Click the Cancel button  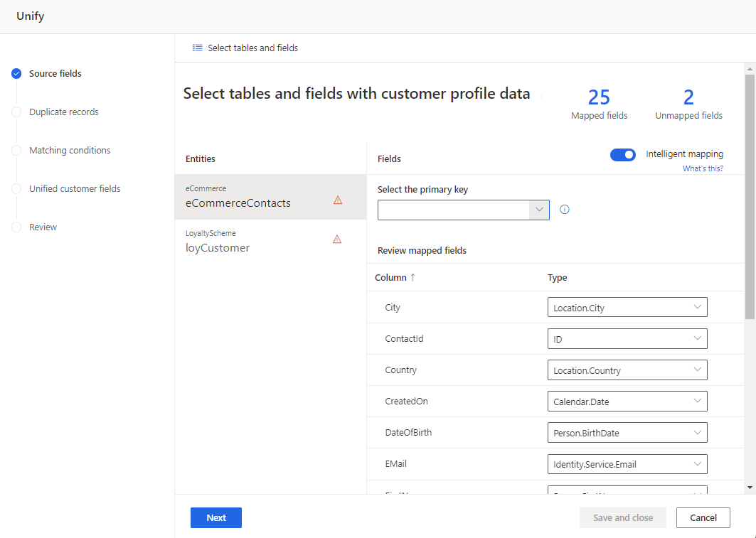click(x=703, y=518)
